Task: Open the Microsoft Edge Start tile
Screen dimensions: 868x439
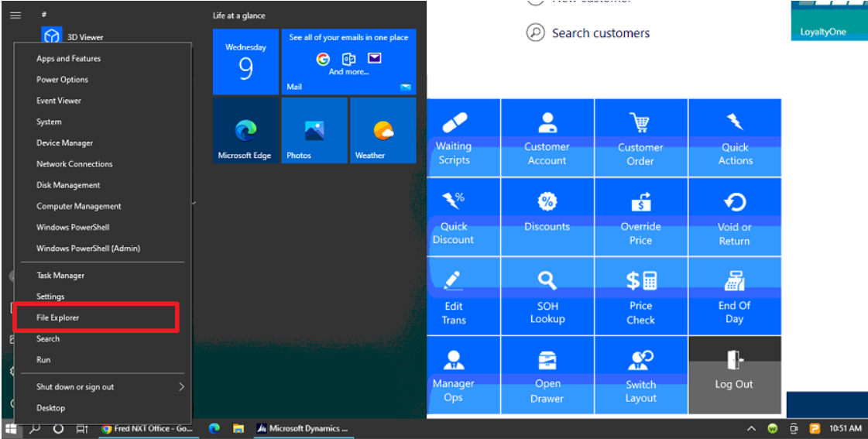Action: (x=245, y=130)
